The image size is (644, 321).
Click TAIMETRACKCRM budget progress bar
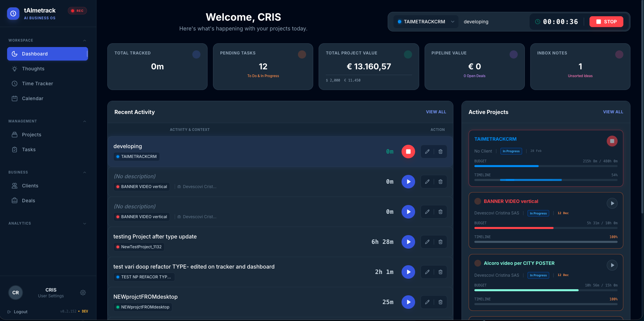click(546, 166)
